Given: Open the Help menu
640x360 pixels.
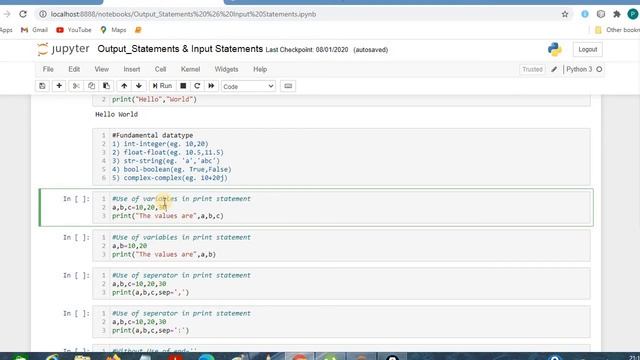Looking at the screenshot, I should pos(260,69).
